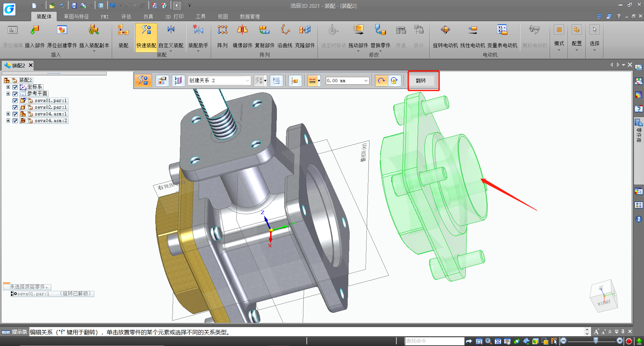Click the 复制部件 icon
Screen dimensions: 644x346
264,30
